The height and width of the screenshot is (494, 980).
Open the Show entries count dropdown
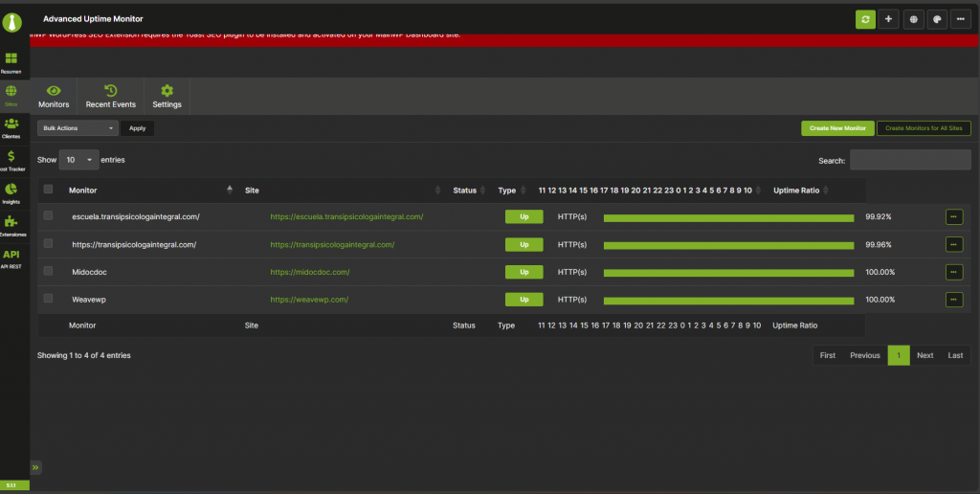[x=78, y=160]
